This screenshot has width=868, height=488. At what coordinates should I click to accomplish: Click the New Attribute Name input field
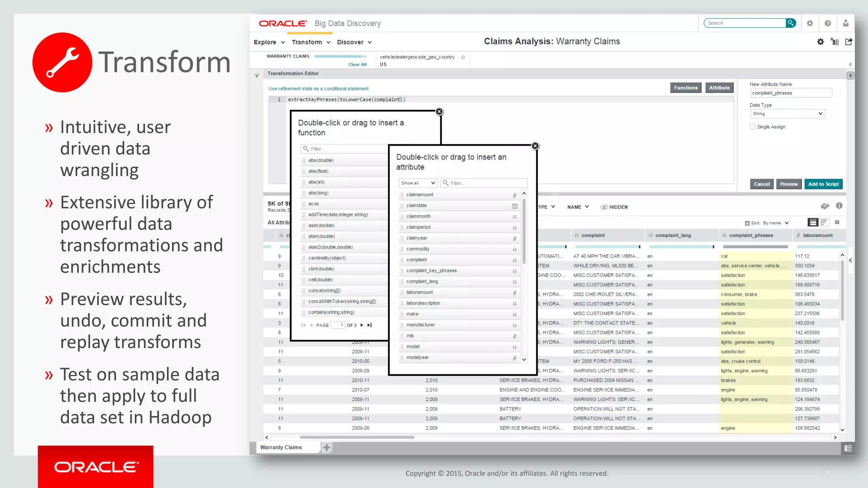[x=791, y=93]
